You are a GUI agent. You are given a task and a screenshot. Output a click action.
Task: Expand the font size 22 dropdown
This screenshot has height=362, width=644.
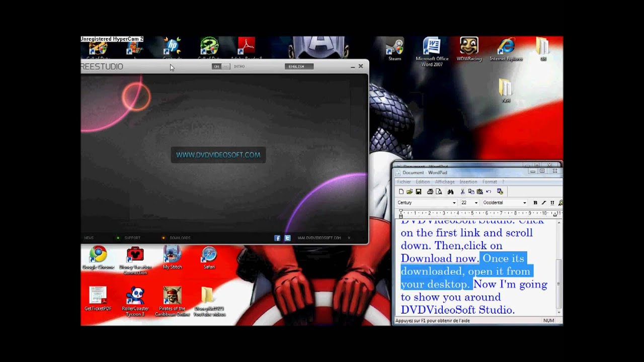click(x=476, y=203)
